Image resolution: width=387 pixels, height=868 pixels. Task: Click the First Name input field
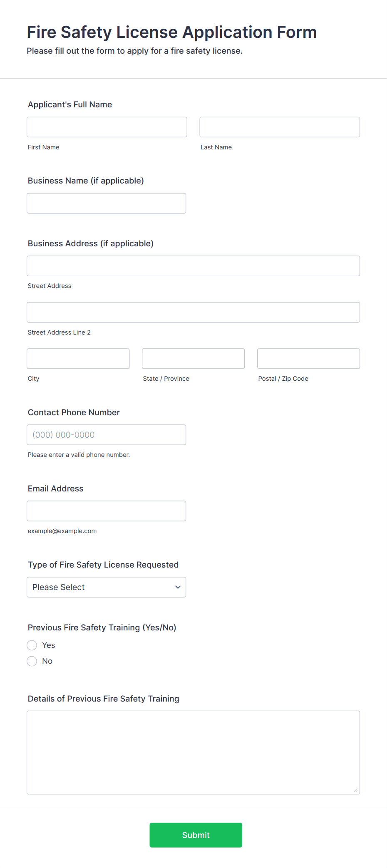pos(107,127)
